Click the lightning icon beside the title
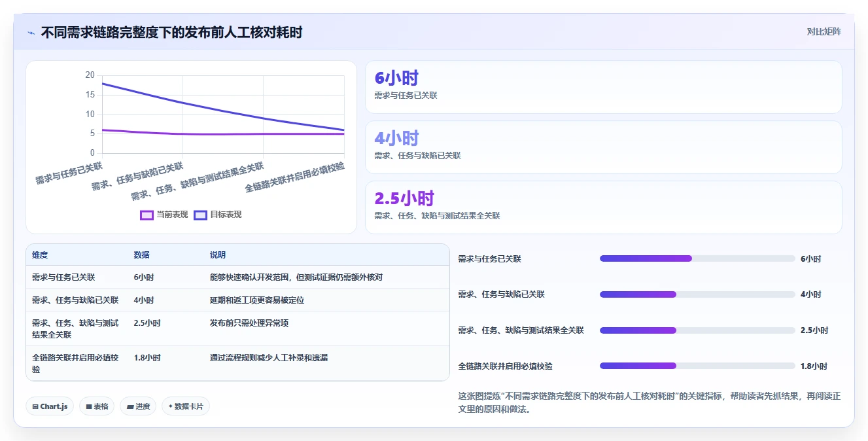This screenshot has height=441, width=868. [31, 32]
